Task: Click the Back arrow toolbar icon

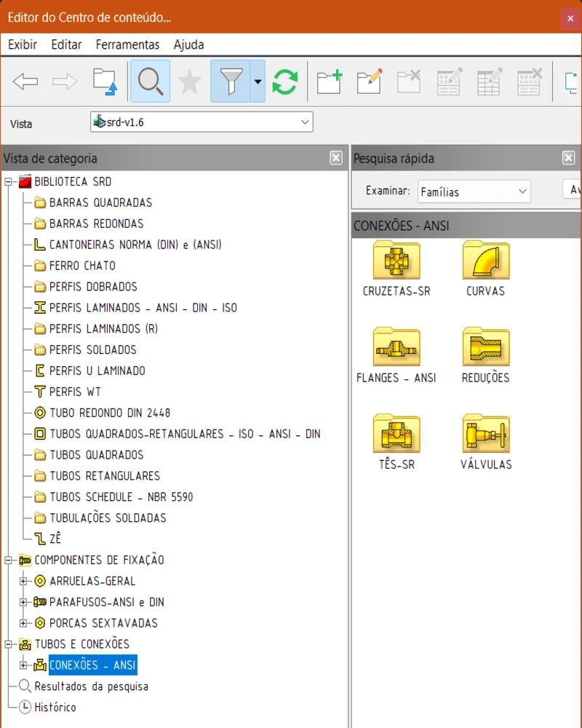Action: (x=25, y=82)
